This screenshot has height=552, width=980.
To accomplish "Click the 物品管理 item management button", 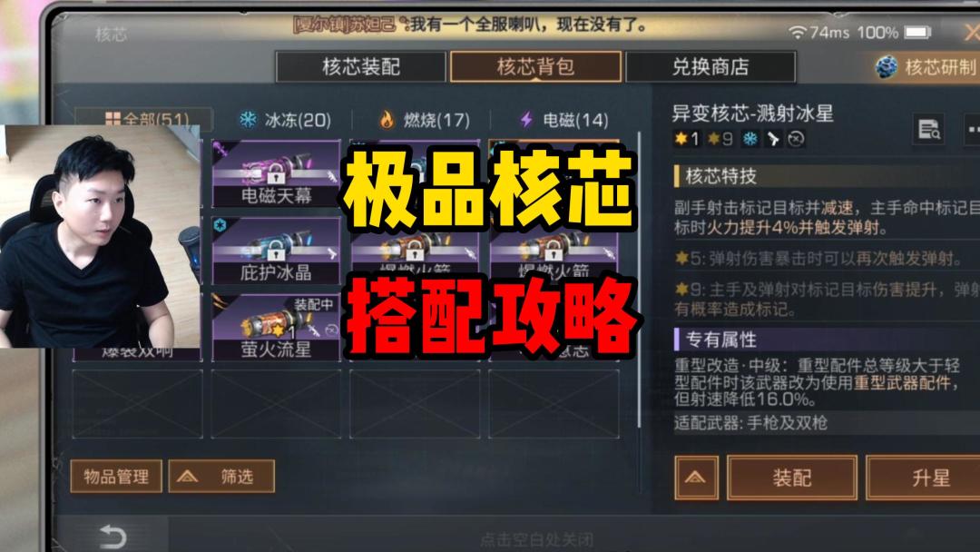I will (116, 477).
